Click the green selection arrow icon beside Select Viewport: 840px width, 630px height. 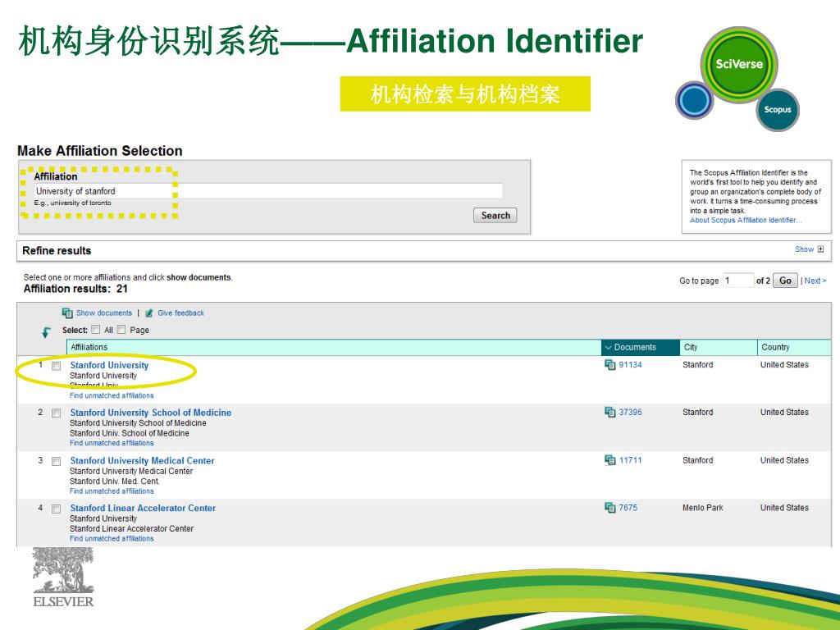46,333
